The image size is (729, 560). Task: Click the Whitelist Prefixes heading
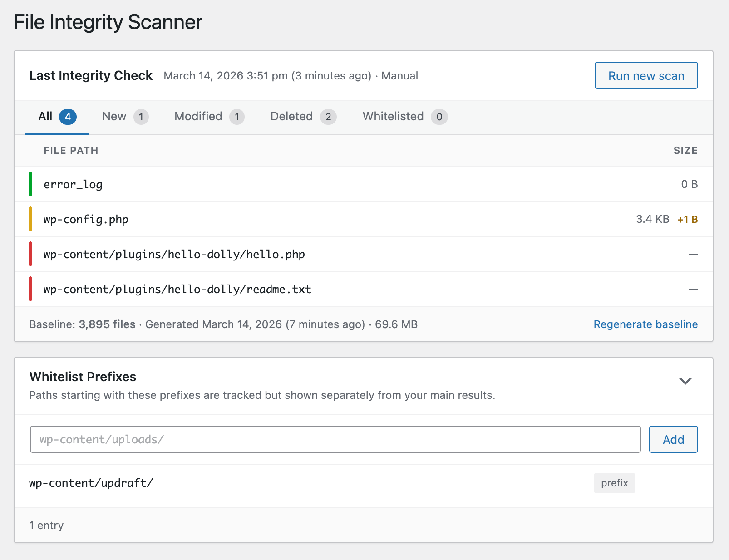coord(83,377)
